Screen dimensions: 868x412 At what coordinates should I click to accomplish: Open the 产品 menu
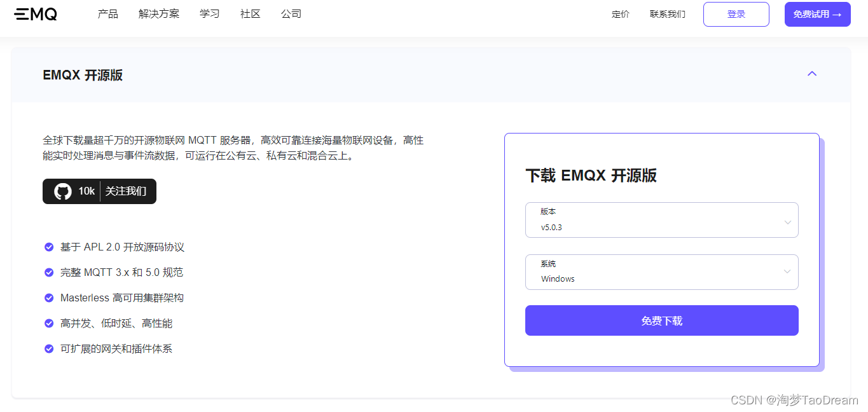(x=108, y=14)
